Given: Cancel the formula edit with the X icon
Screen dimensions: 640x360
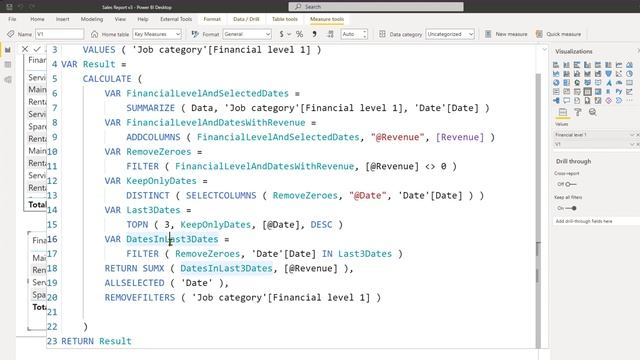Looking at the screenshot, I should pyautogui.click(x=25, y=49).
